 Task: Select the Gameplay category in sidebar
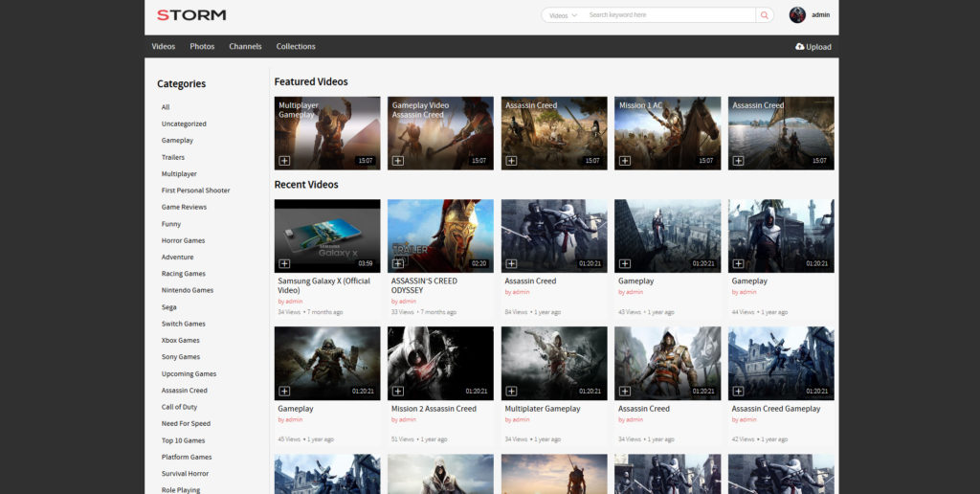177,141
